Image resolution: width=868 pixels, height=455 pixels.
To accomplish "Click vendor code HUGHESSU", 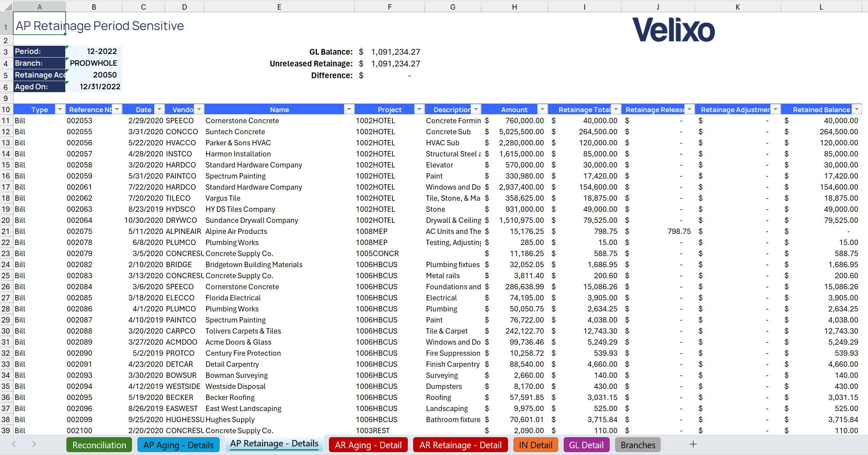I will click(x=185, y=420).
